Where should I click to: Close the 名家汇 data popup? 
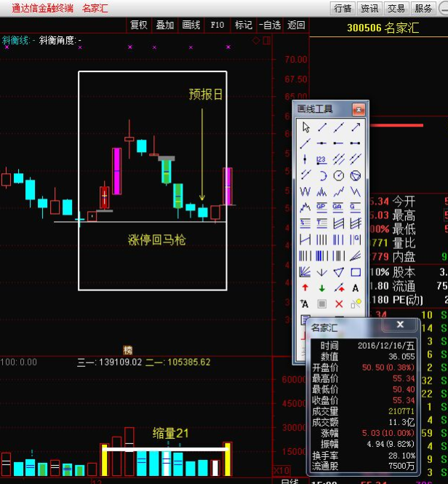400,325
